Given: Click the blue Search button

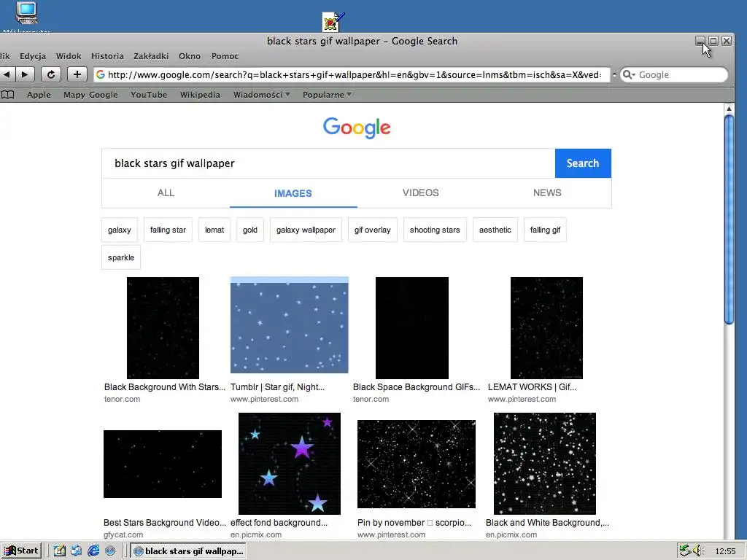Looking at the screenshot, I should click(x=583, y=163).
